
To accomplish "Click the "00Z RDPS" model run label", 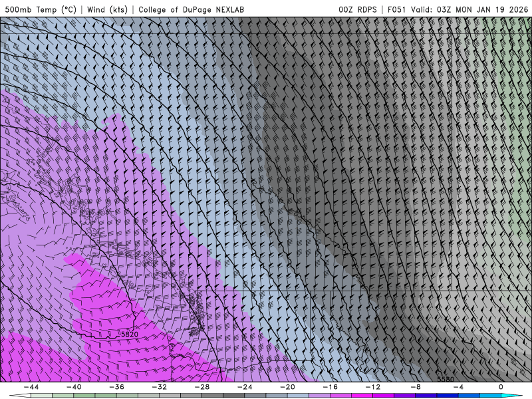I will point(358,9).
